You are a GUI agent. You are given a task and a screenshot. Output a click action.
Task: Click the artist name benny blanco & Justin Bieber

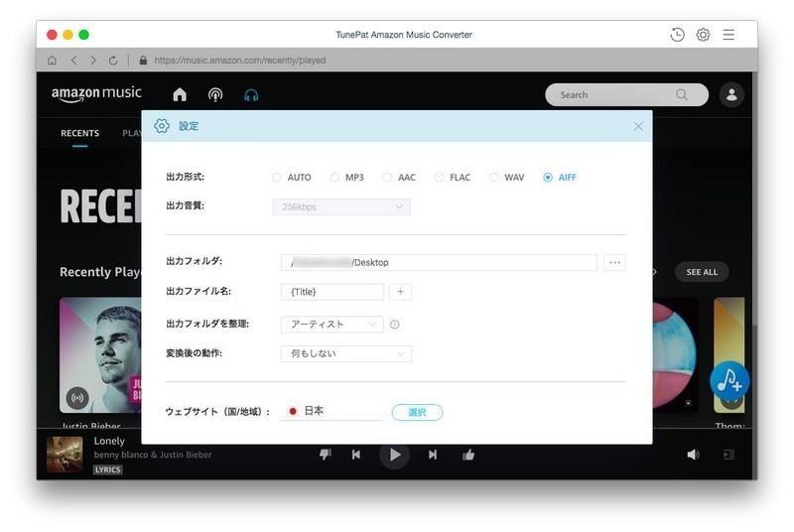(x=153, y=455)
